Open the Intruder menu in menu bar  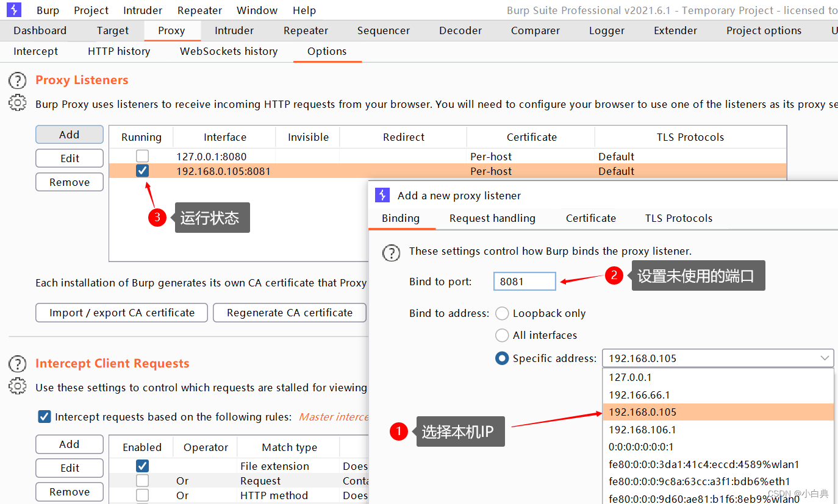tap(143, 10)
